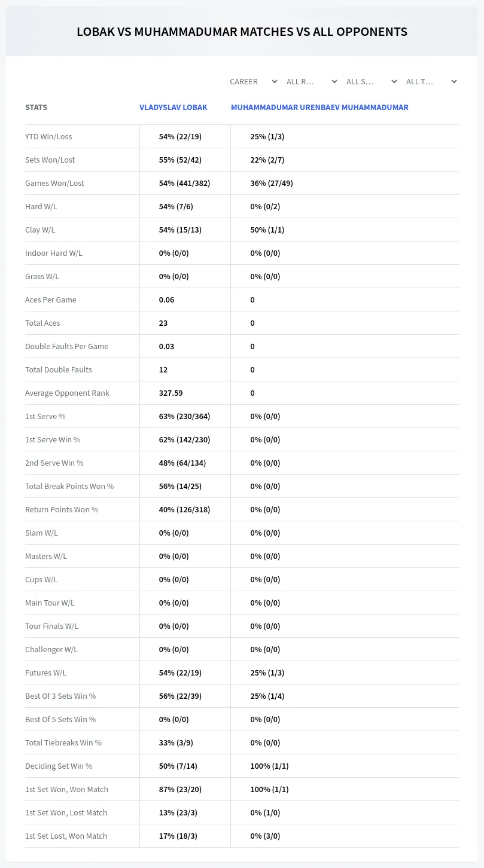Select the YTD Win/Loss row label

48,136
